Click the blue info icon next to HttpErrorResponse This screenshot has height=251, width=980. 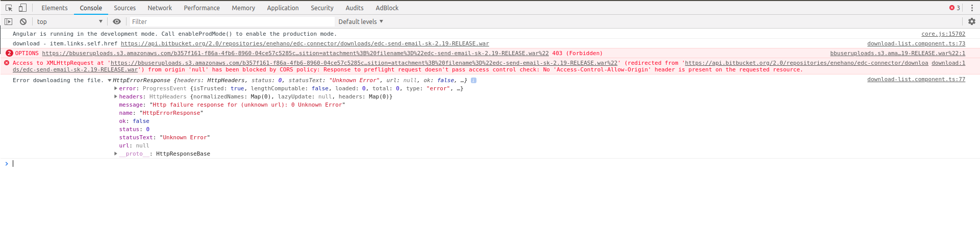[x=473, y=81]
